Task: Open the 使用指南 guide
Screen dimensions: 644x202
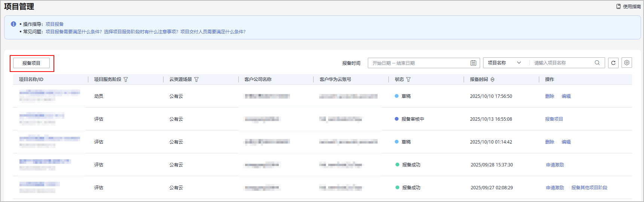Action: point(629,6)
